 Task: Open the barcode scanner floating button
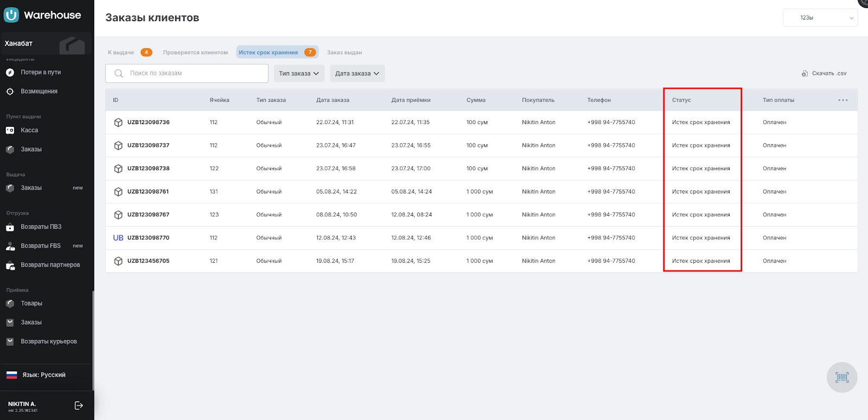coord(841,377)
